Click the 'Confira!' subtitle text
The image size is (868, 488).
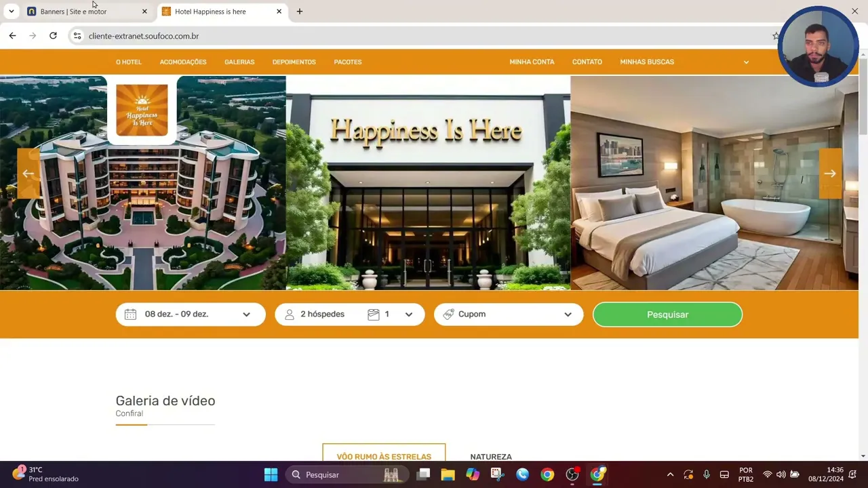click(130, 413)
